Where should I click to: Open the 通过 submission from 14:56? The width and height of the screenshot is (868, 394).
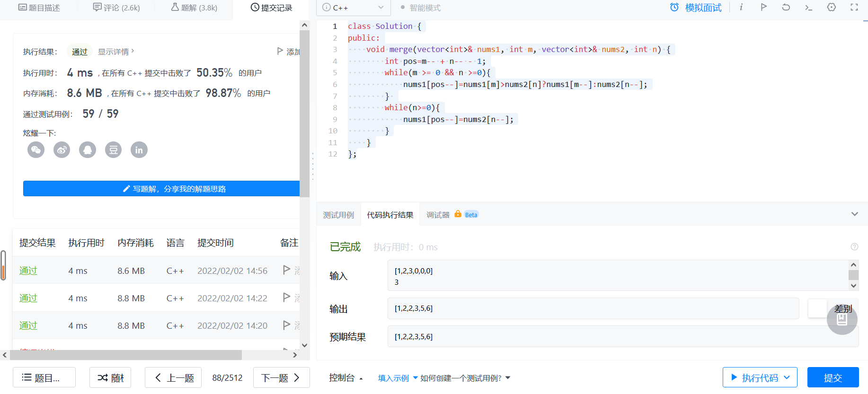[28, 271]
